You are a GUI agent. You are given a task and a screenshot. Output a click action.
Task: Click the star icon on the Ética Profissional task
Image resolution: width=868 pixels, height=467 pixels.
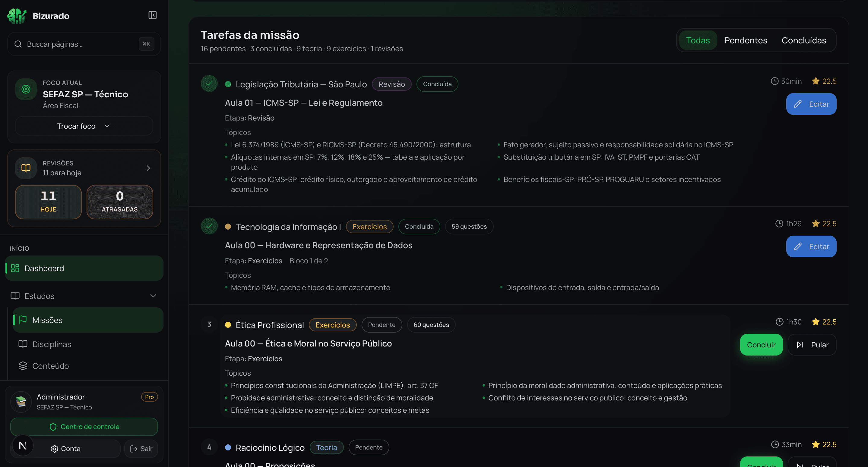[816, 322]
